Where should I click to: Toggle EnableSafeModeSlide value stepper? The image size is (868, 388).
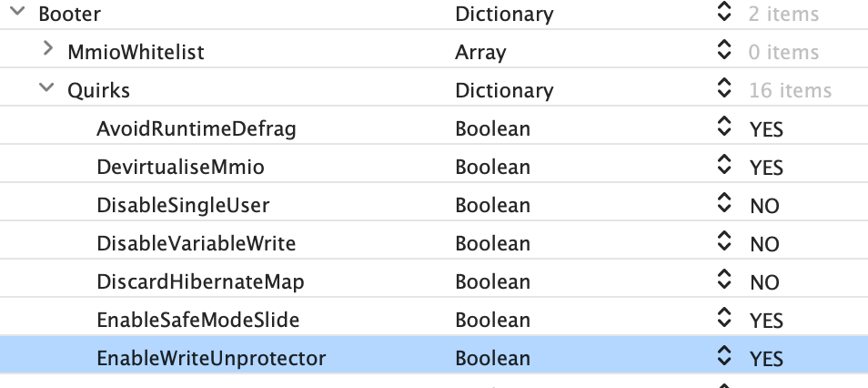(724, 320)
